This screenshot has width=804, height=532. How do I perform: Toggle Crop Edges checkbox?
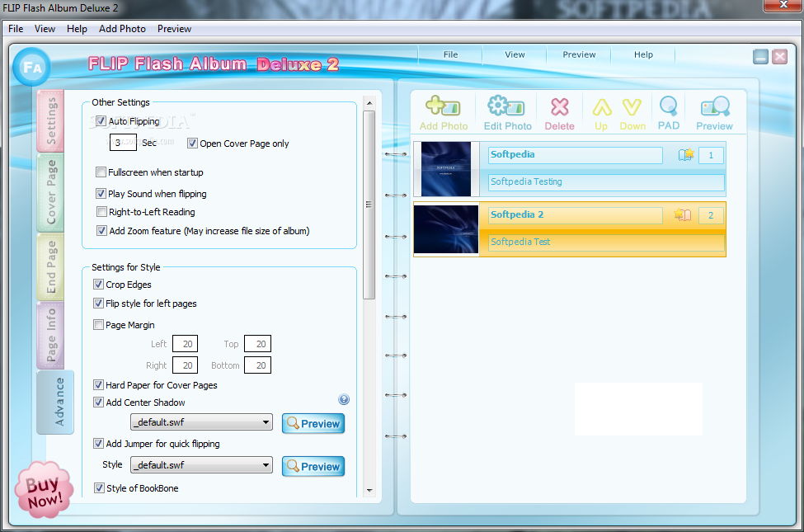(98, 285)
